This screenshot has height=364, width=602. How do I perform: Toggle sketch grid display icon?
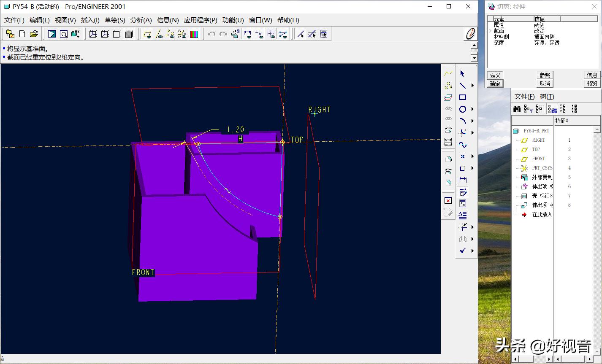coord(271,34)
